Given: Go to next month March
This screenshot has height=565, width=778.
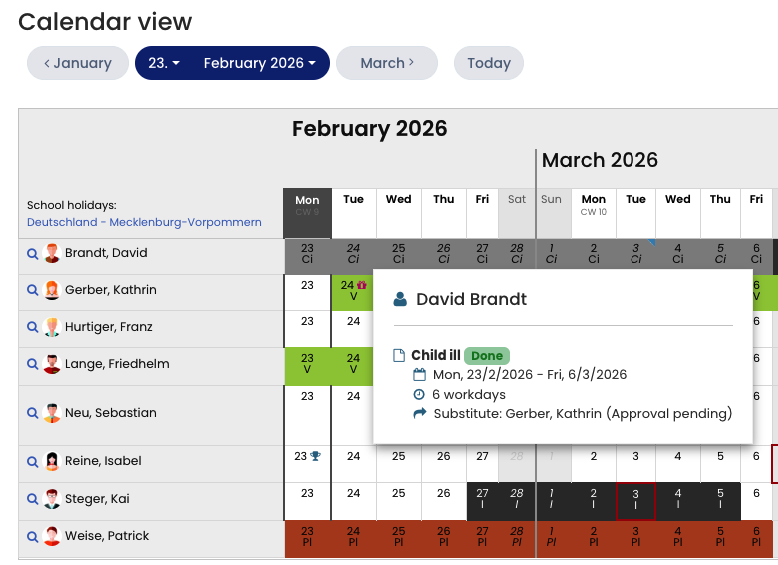Looking at the screenshot, I should pos(386,63).
